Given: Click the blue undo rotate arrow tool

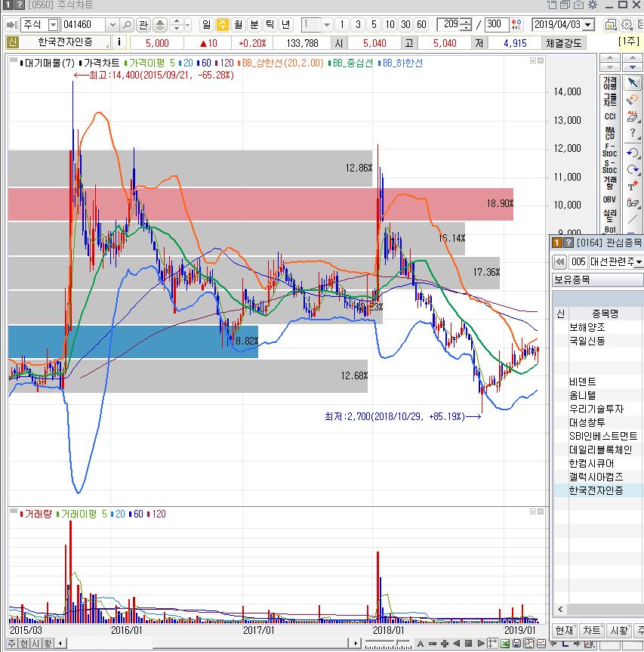Looking at the screenshot, I should pos(633,153).
